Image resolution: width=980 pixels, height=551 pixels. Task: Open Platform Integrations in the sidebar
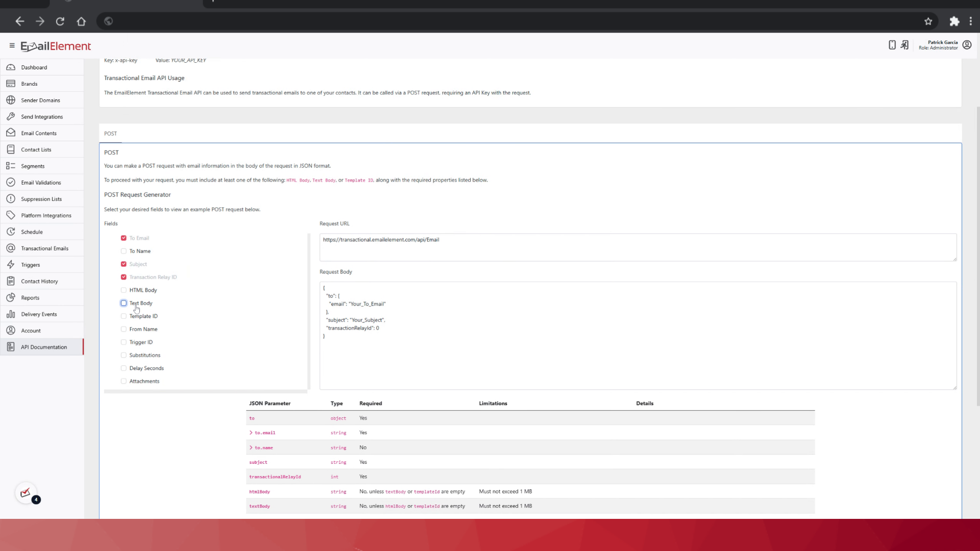pos(42,215)
